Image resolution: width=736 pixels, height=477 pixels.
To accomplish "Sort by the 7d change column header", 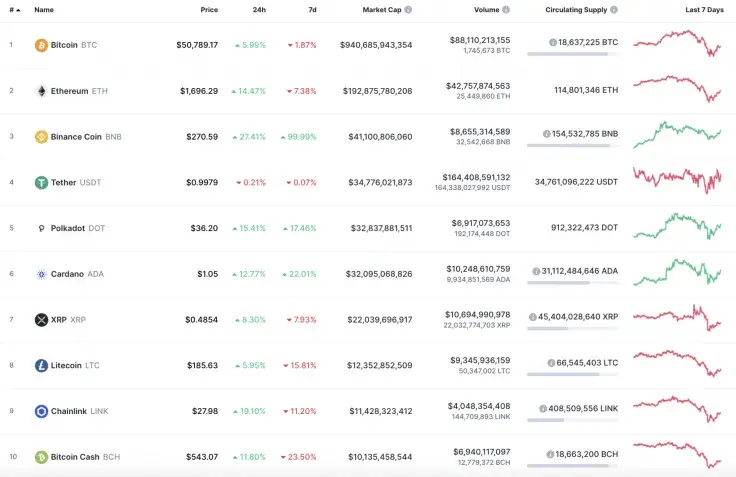I will 312,9.
